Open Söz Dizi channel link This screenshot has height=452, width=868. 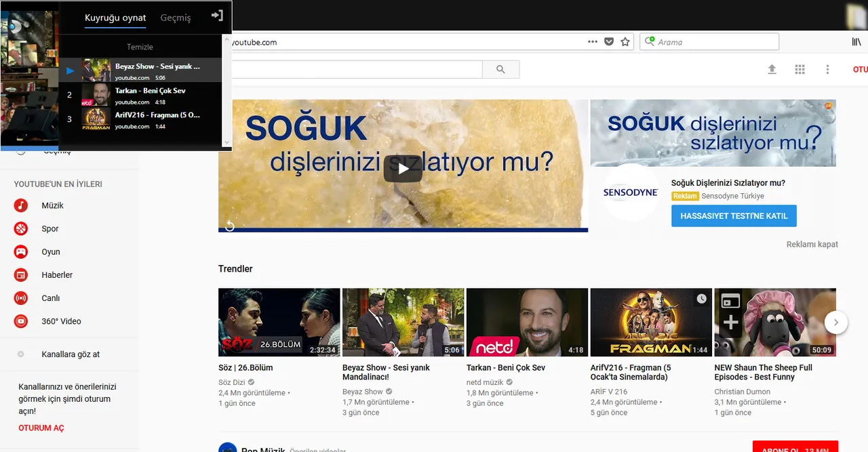click(232, 382)
